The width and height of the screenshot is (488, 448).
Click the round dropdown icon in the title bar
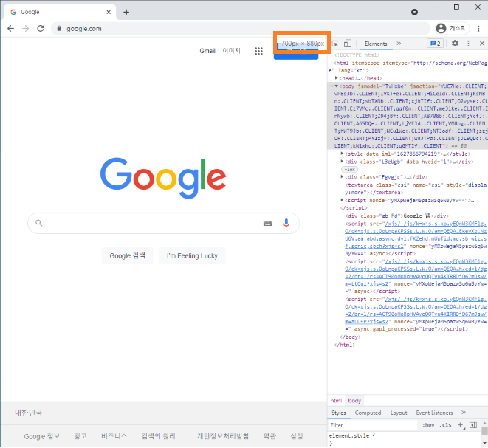click(x=414, y=12)
